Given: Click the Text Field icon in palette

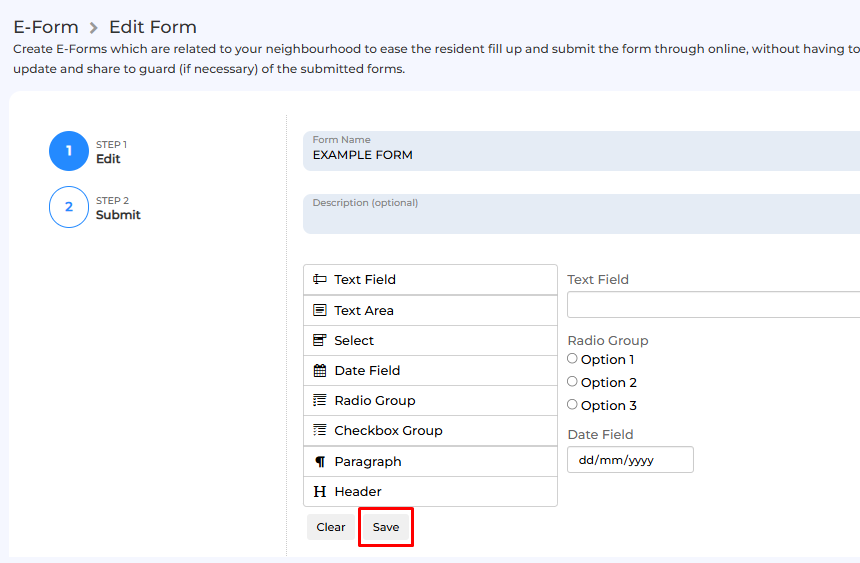Looking at the screenshot, I should click(x=320, y=279).
